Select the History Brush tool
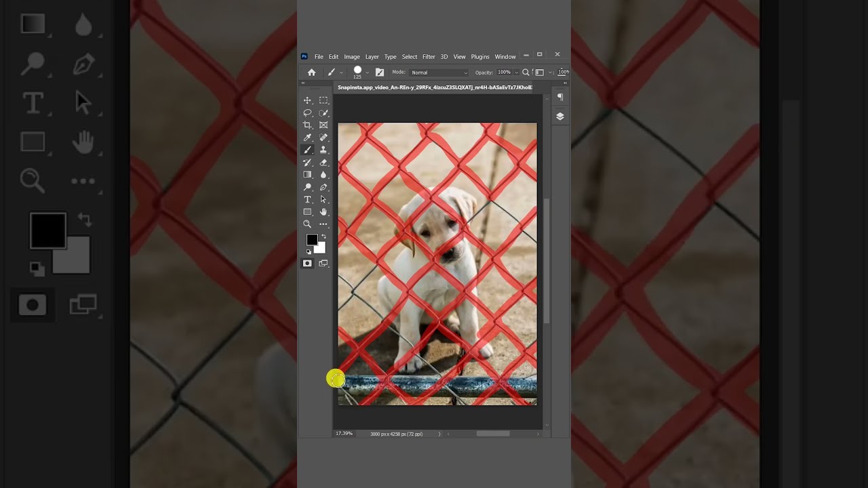This screenshot has height=488, width=868. 307,162
